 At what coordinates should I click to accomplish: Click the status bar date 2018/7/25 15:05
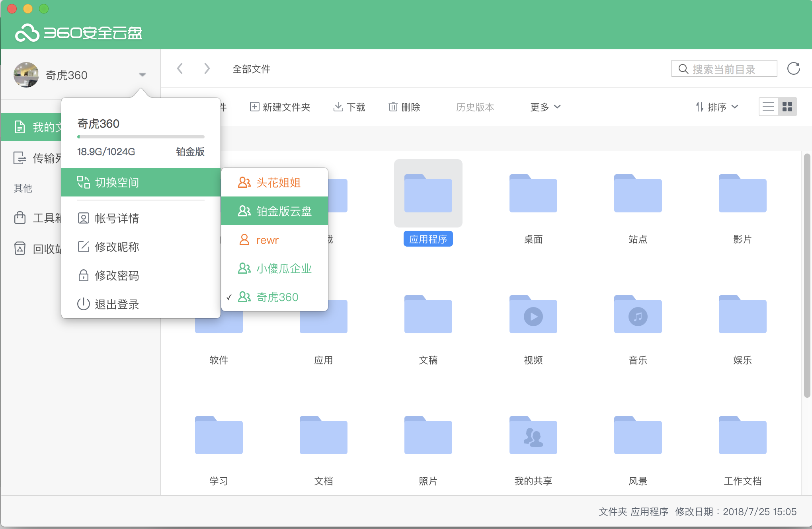[x=759, y=511]
